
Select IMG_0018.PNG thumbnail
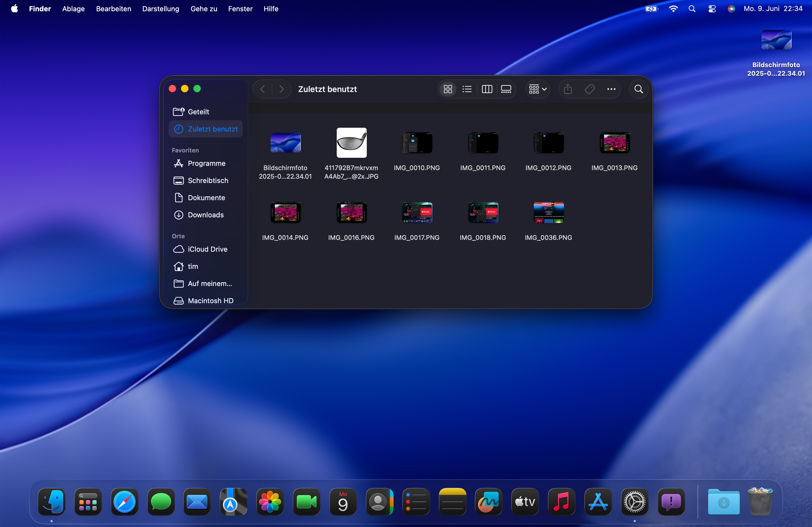483,213
